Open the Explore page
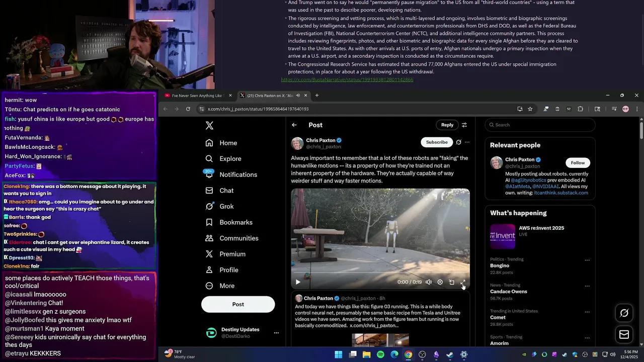Screen dimensions: 644x362 point(223,159)
